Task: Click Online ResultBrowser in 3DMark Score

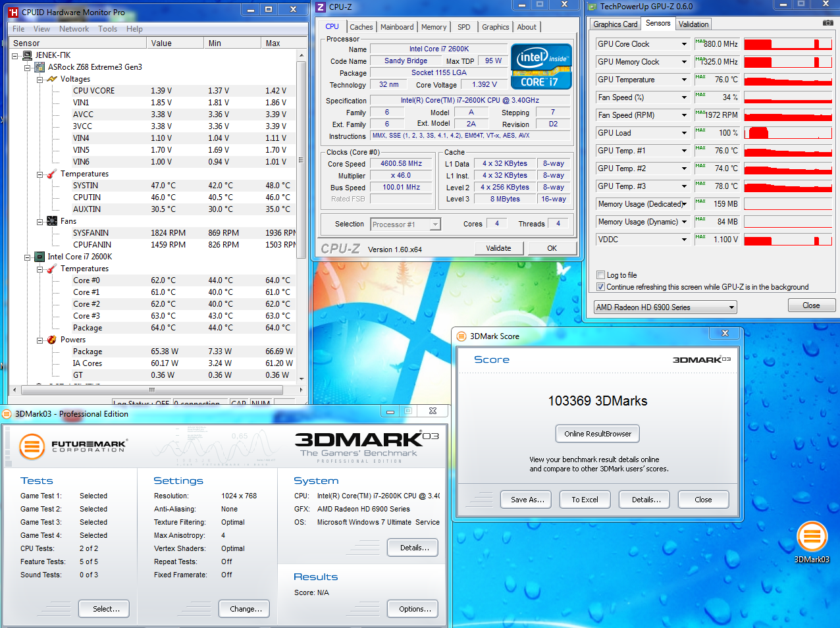Action: pos(598,434)
